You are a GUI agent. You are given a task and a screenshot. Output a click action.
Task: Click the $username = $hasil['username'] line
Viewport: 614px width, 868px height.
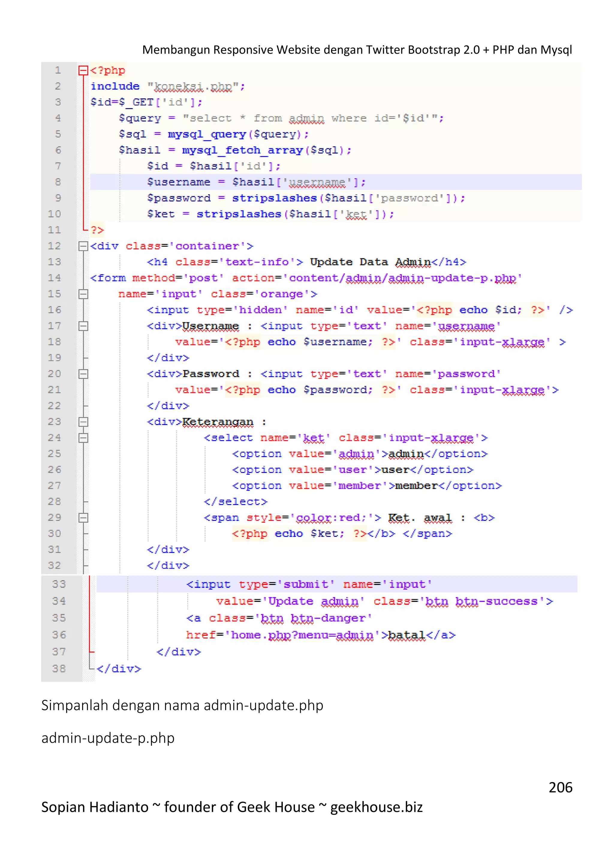pyautogui.click(x=257, y=182)
